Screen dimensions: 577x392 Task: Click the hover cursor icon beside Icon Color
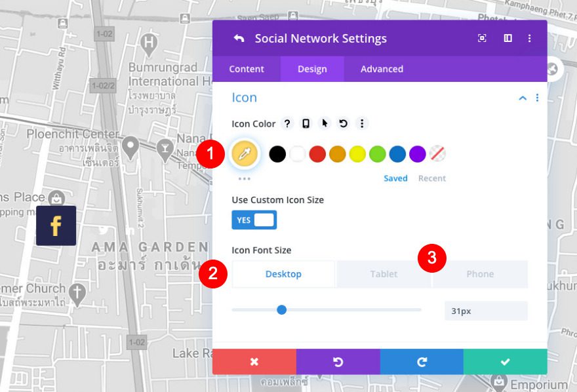(324, 123)
